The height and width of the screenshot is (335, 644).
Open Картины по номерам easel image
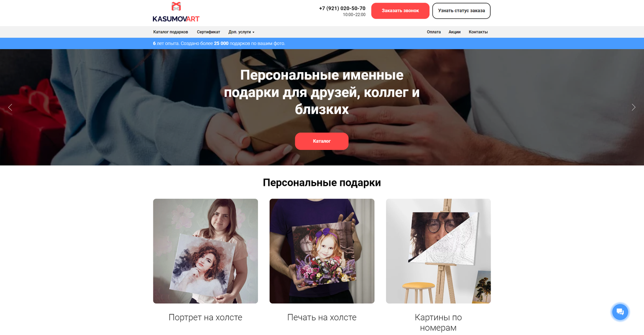pos(438,251)
